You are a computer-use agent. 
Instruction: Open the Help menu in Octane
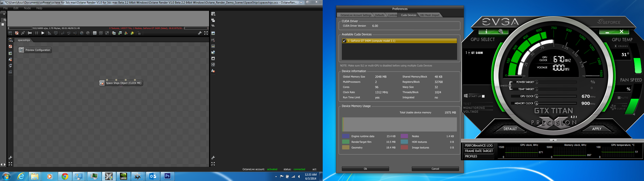tap(39, 8)
